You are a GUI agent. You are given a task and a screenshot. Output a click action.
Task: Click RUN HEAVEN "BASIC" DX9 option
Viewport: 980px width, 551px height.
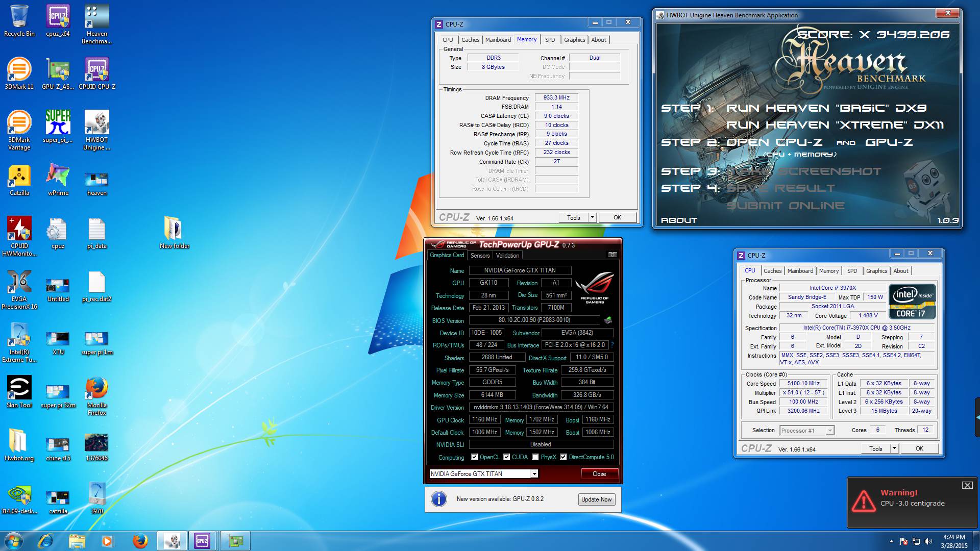click(826, 108)
